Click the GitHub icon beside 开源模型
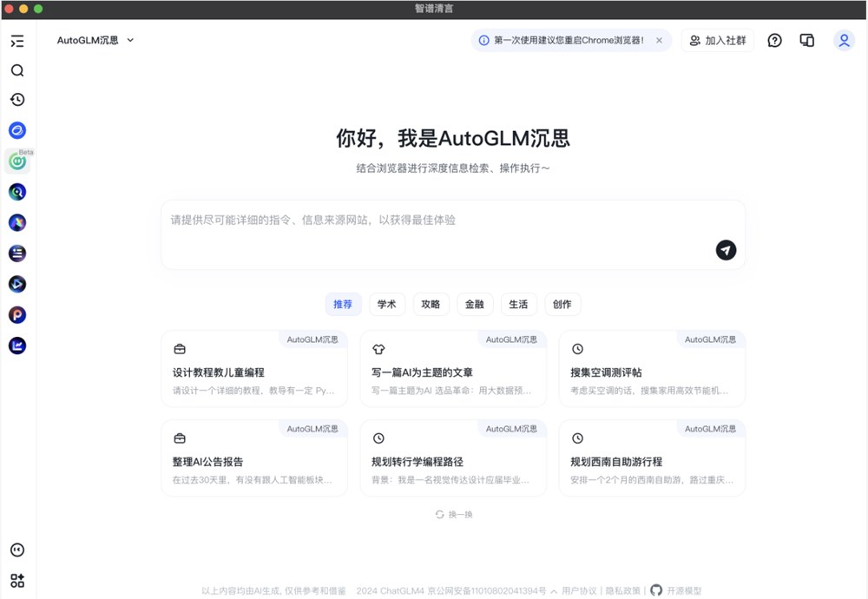Viewport: 868px width, 599px height. [656, 589]
